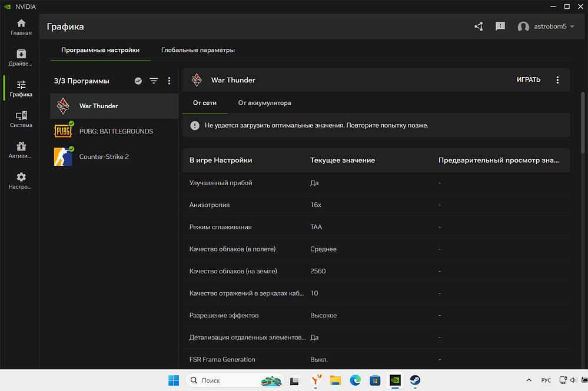Select Counter-Strike 2 in programs list
The image size is (588, 391).
(x=114, y=156)
